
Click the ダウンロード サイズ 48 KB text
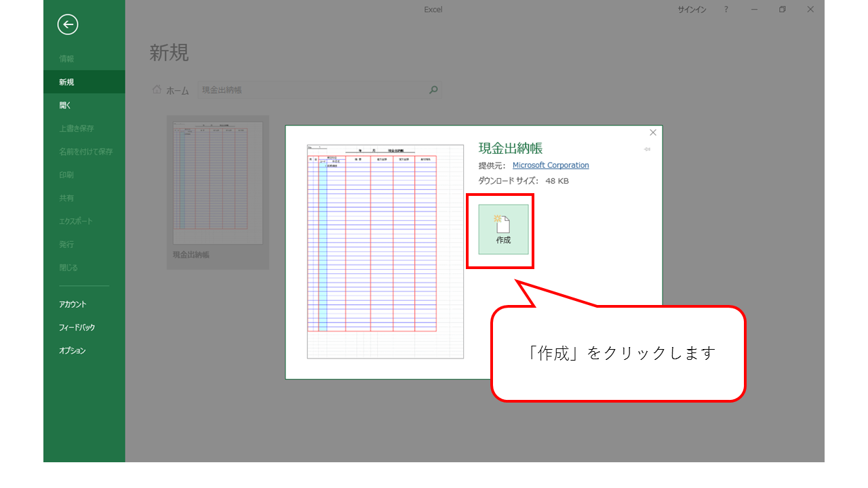(x=524, y=181)
